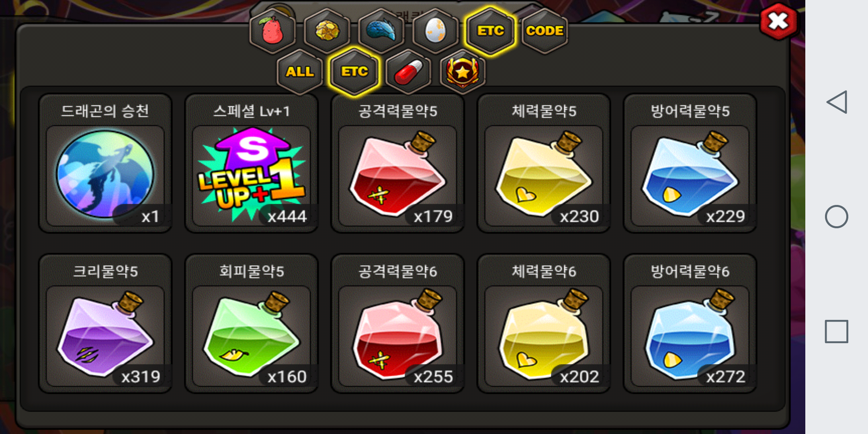Choose the purple 크리물약5 potion
The image size is (868, 434).
point(105,323)
